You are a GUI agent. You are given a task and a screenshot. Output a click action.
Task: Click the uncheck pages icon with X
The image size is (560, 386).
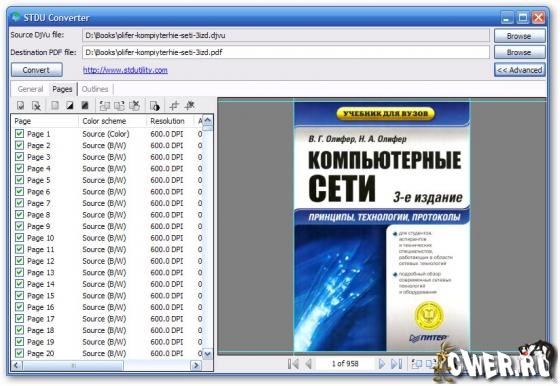click(x=36, y=106)
